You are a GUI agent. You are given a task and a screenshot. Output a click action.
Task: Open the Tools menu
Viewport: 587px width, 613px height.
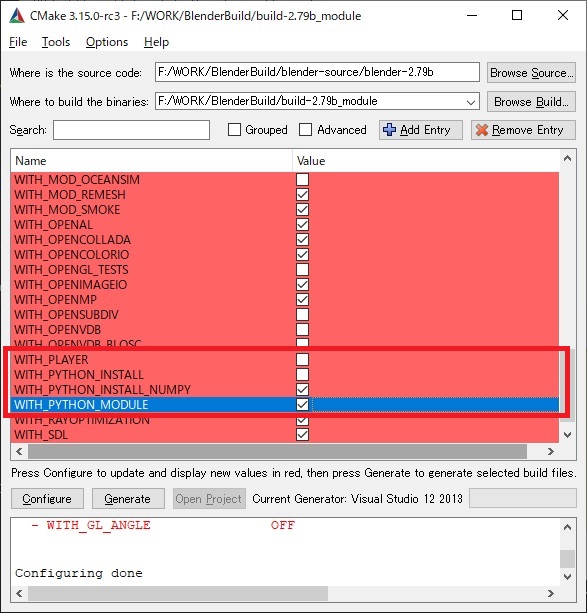(x=56, y=42)
